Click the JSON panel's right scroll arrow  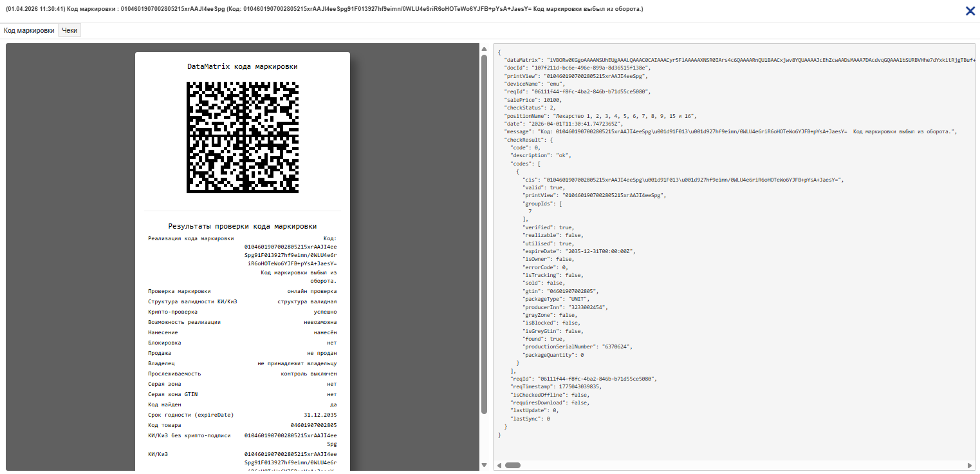970,465
